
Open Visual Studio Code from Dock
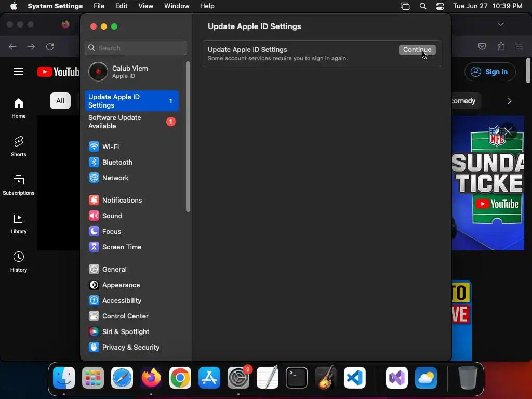tap(355, 378)
